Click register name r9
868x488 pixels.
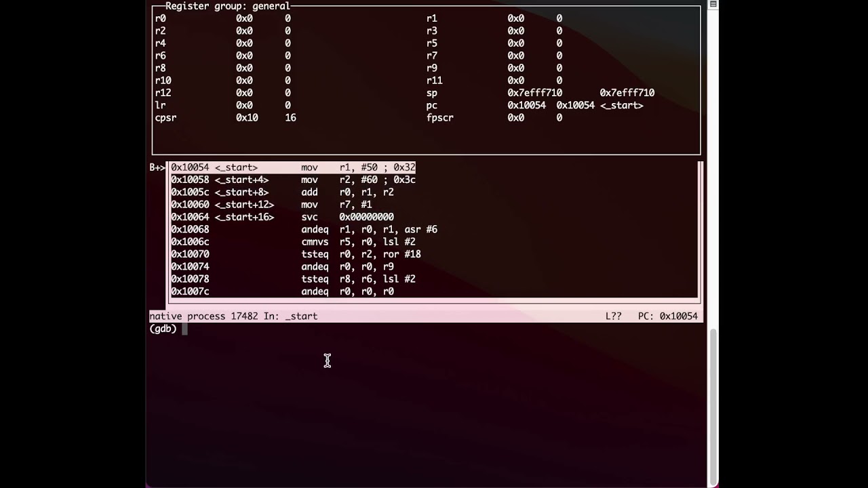432,68
